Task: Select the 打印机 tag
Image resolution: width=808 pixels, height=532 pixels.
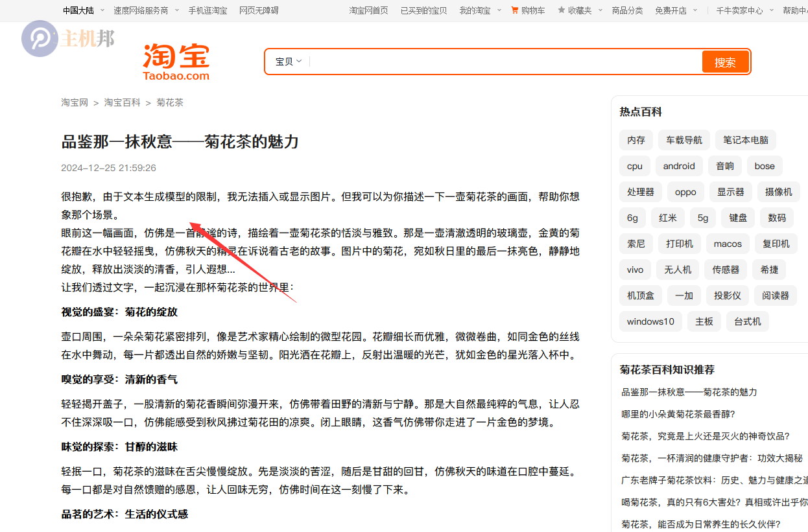Action: (680, 244)
